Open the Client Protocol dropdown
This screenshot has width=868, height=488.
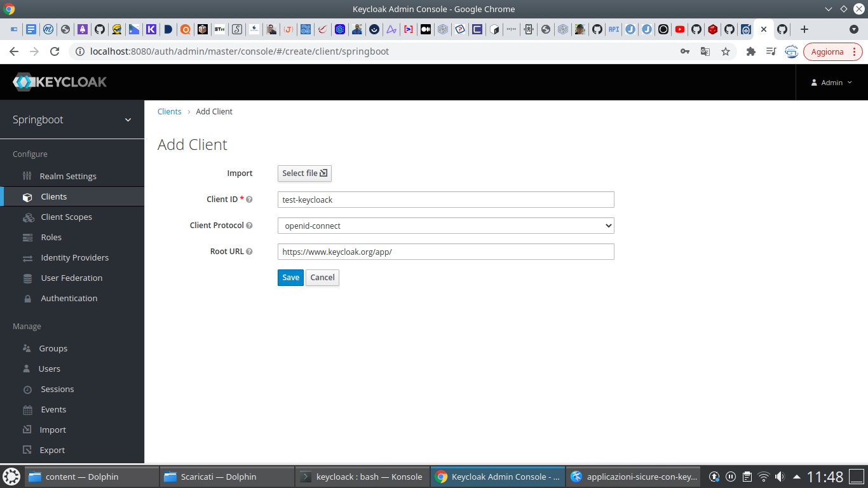(x=446, y=226)
